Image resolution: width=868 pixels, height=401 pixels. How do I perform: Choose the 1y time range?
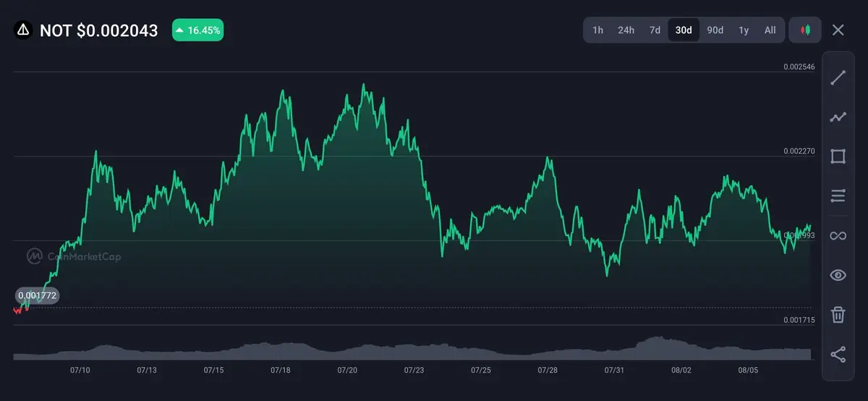(x=744, y=30)
